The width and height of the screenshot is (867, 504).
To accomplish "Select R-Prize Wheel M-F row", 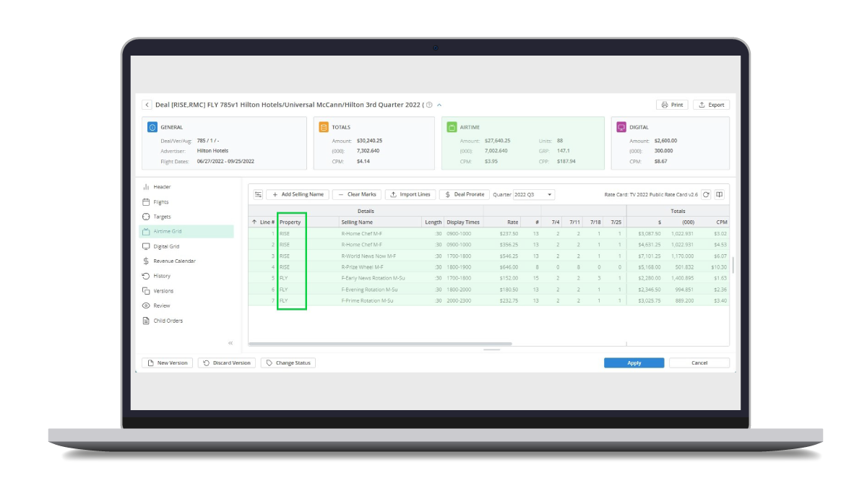I will (x=488, y=267).
